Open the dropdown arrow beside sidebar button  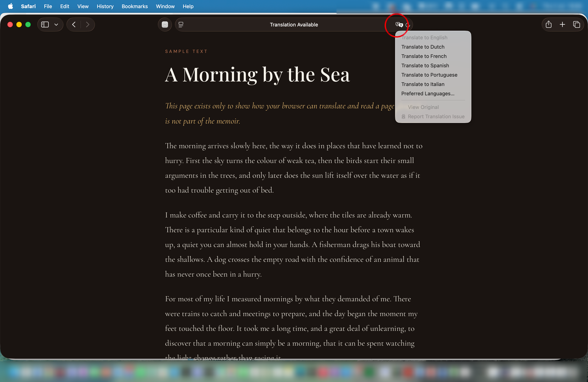pyautogui.click(x=56, y=25)
